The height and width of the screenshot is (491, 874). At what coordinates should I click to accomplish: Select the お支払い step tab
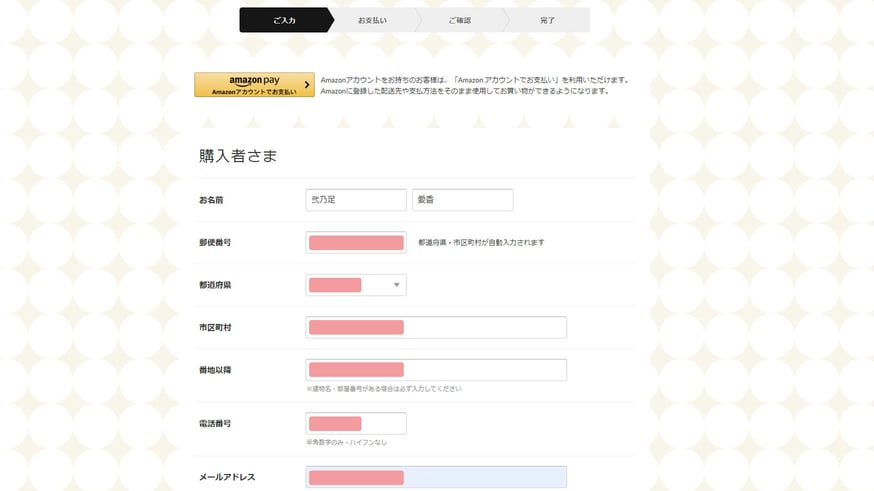[x=372, y=20]
